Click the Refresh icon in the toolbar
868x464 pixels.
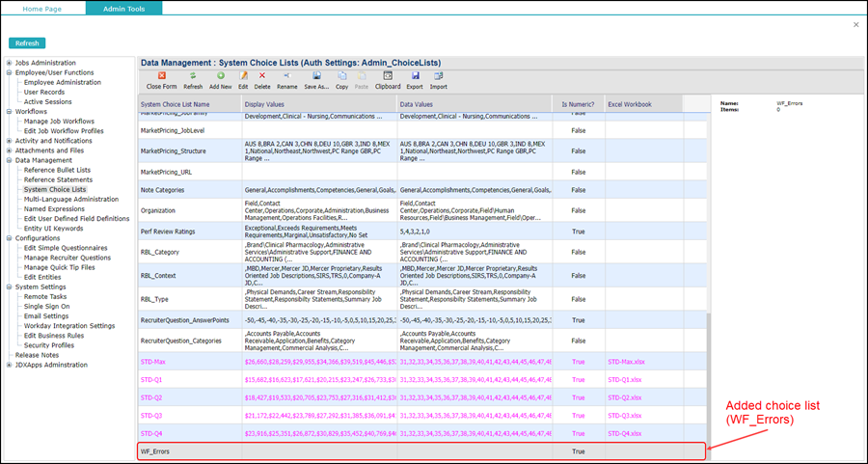click(x=193, y=75)
